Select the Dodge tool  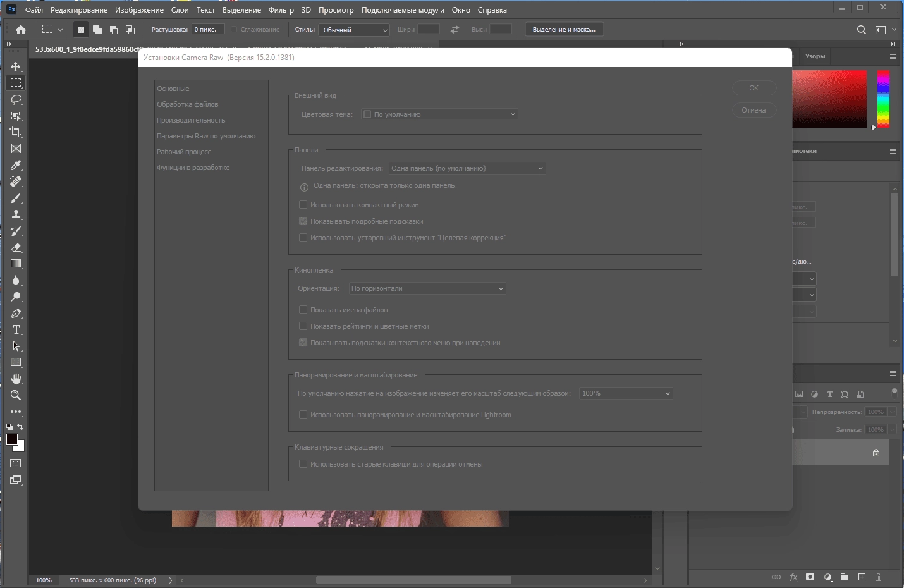16,297
